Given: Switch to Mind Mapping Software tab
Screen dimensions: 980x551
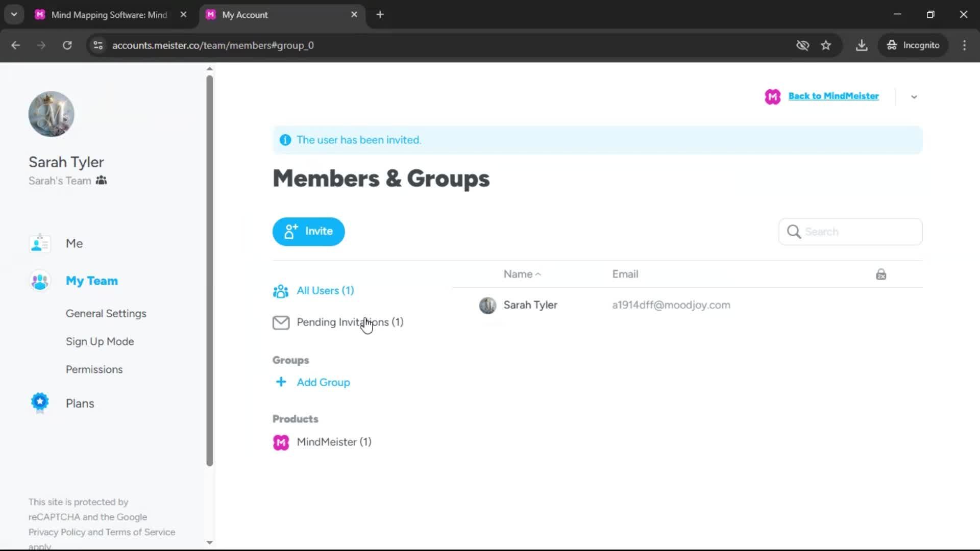Looking at the screenshot, I should click(x=110, y=15).
